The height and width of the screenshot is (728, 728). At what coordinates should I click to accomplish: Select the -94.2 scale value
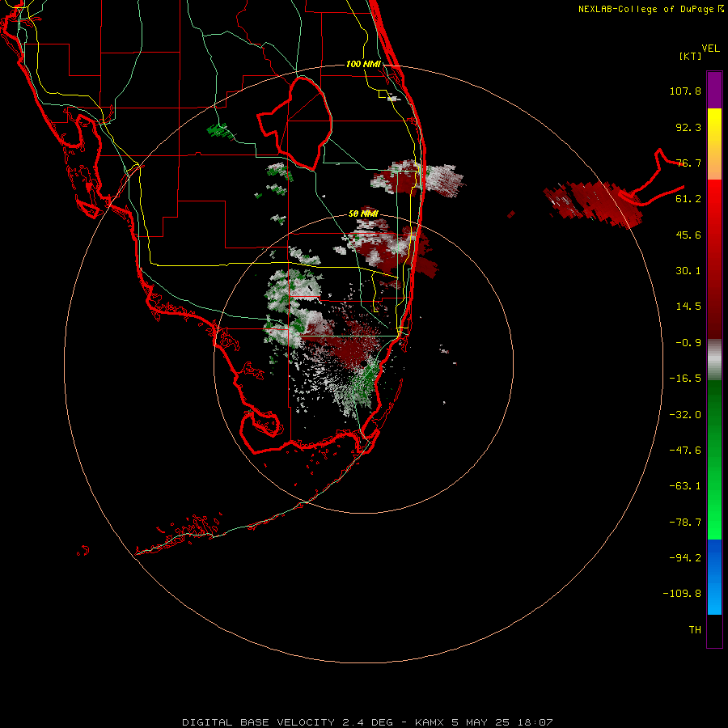[x=685, y=558]
